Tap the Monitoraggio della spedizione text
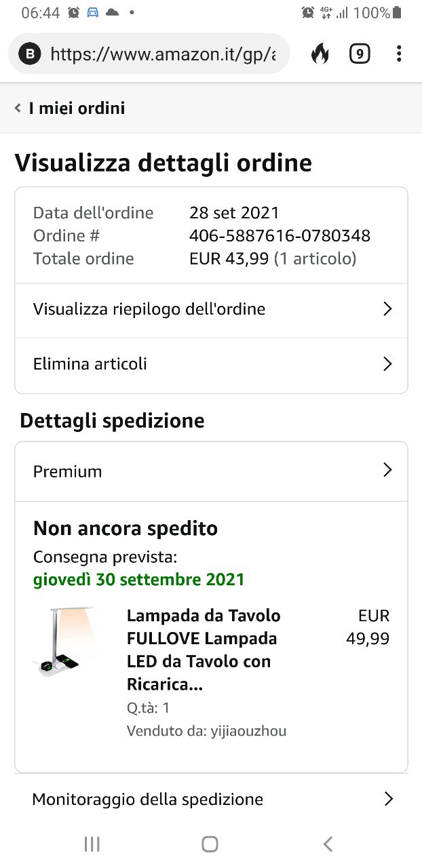 148,799
